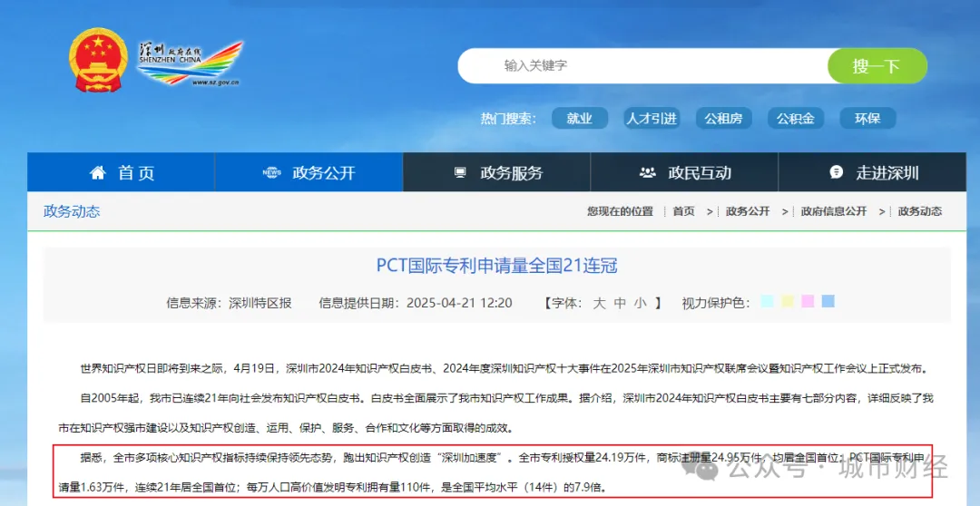Click the green 搜一下 search button
The image size is (980, 506).
click(877, 65)
